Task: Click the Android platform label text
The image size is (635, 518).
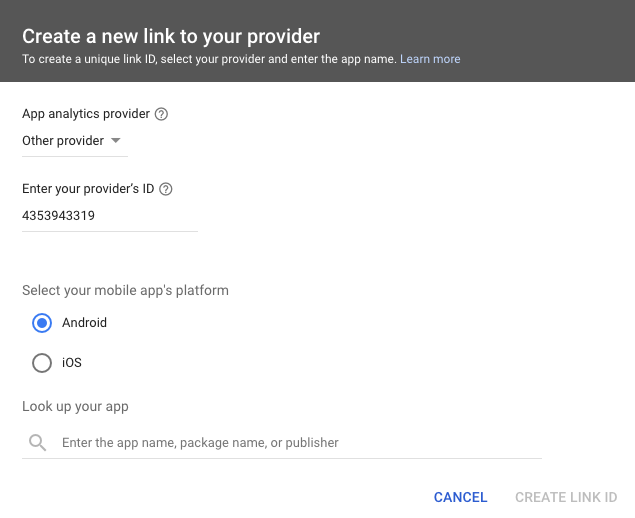Action: pyautogui.click(x=84, y=323)
